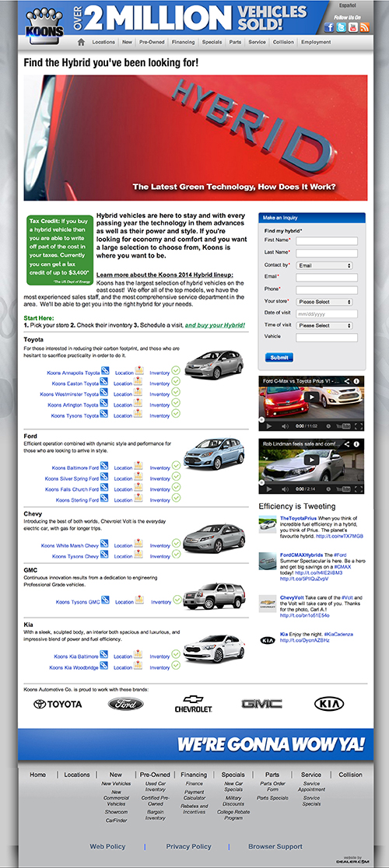The height and width of the screenshot is (868, 389).
Task: Click green check for Koons Westminster Toyota inventory
Action: (176, 392)
